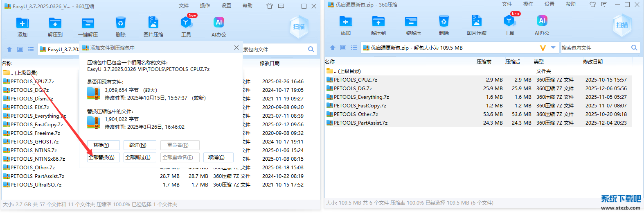Click feedback icon in right window title bar
The height and width of the screenshot is (214, 644).
604,5
